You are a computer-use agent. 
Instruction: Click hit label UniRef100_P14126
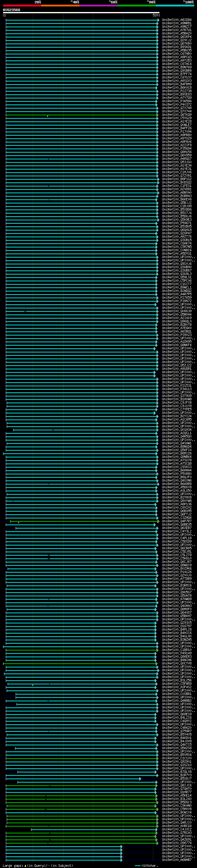(x=177, y=572)
